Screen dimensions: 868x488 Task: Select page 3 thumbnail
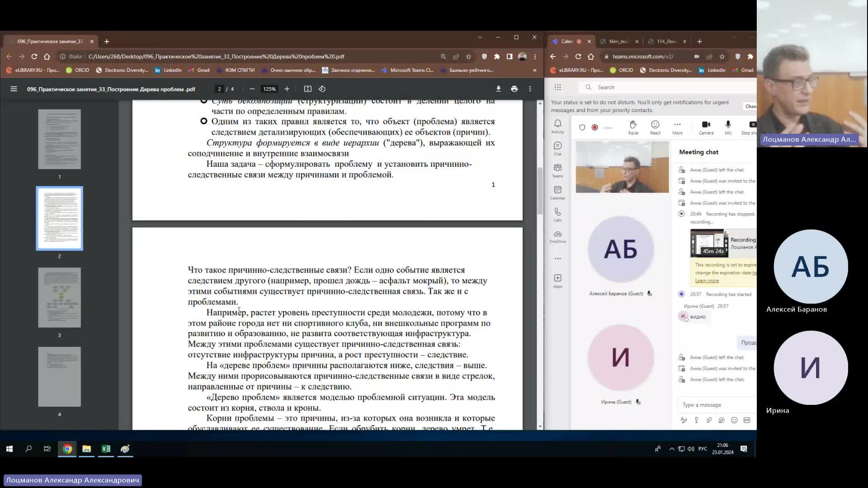59,297
